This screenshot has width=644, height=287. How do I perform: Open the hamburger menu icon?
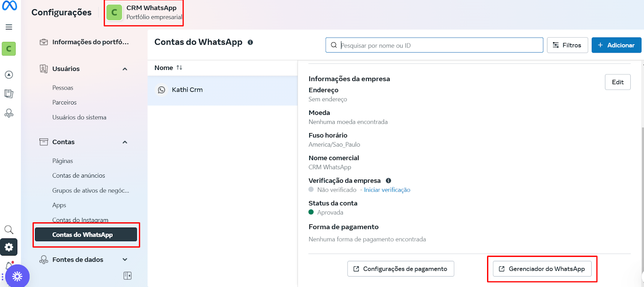pos(9,27)
